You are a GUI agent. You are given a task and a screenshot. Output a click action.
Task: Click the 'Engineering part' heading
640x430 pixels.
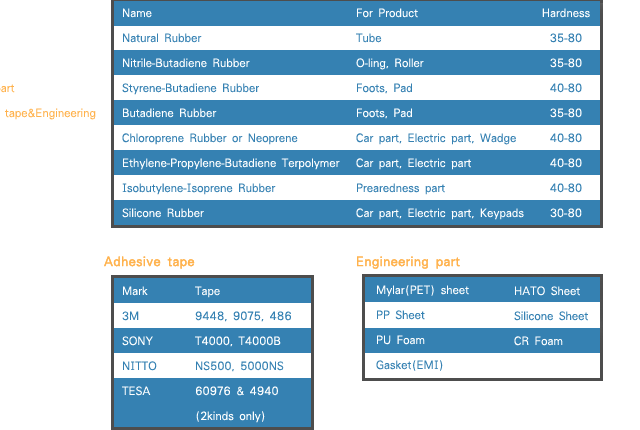(408, 262)
